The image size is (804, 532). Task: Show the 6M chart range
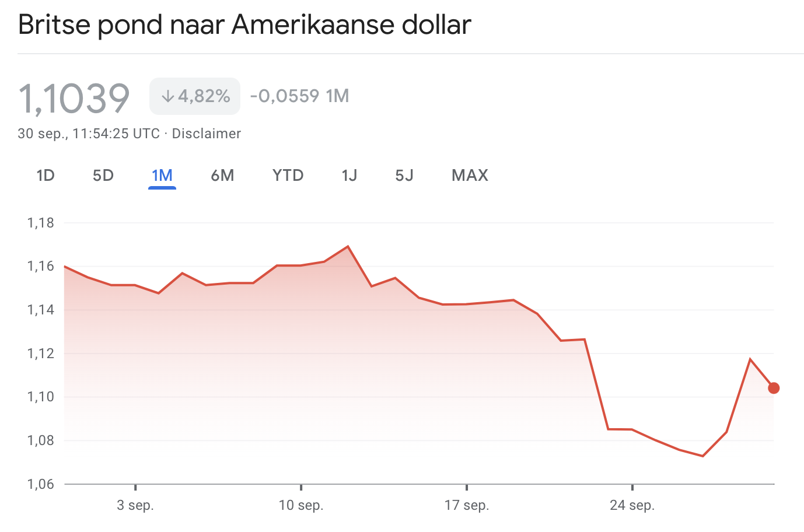pos(222,176)
